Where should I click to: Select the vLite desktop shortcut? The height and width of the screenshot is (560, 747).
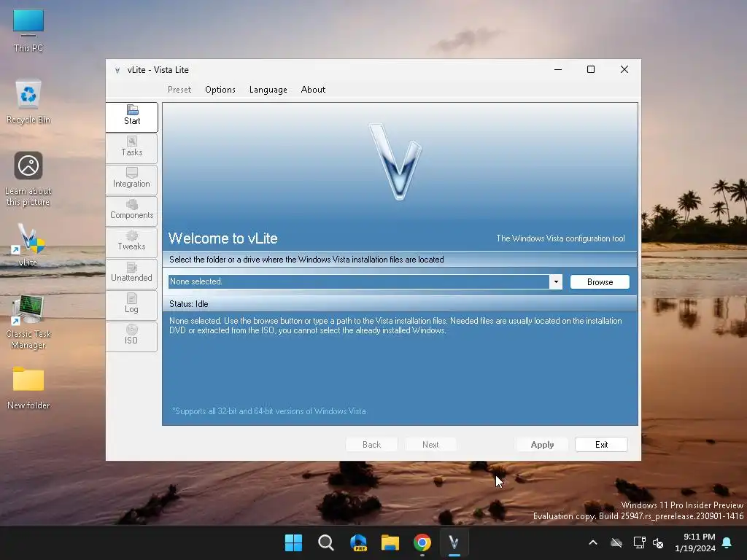(28, 245)
